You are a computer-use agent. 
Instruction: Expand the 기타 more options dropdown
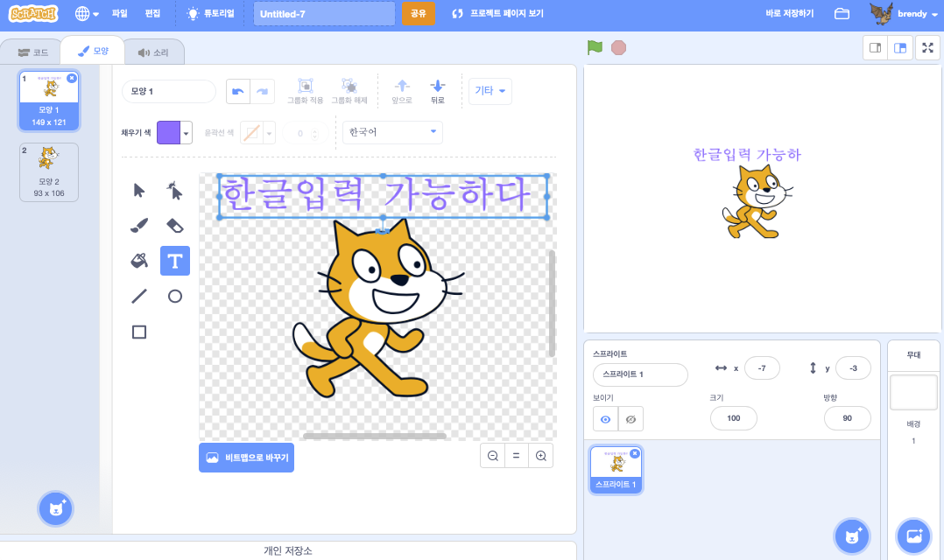pos(490,91)
